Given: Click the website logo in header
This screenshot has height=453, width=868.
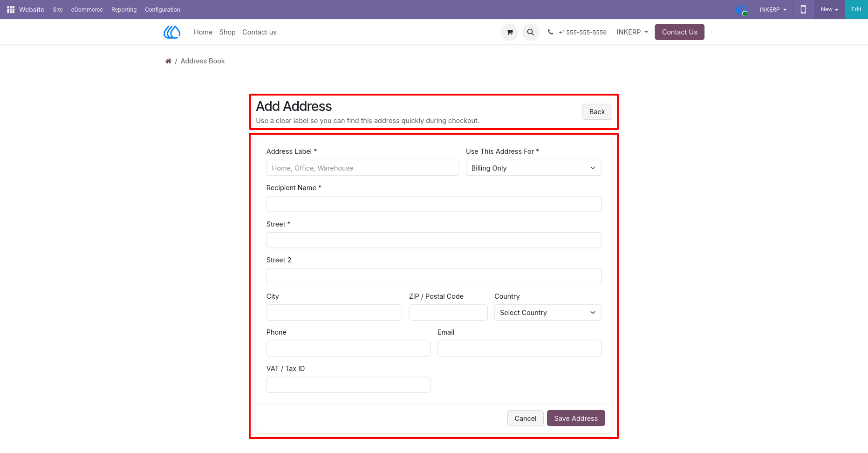Looking at the screenshot, I should click(x=172, y=32).
